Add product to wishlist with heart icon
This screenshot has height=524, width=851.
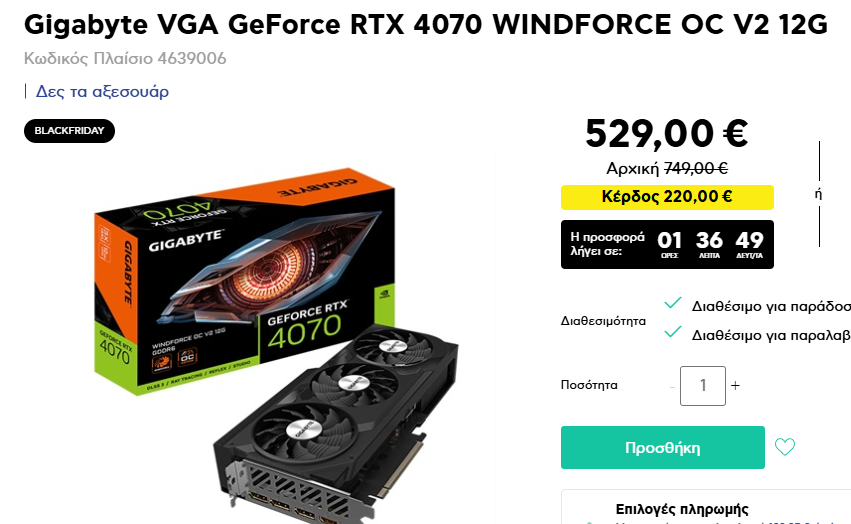pyautogui.click(x=784, y=447)
